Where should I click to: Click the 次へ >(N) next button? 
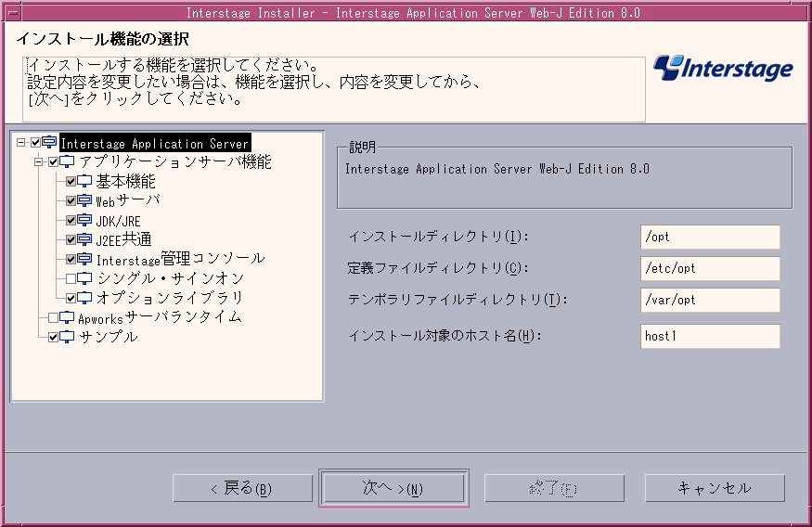tap(393, 488)
